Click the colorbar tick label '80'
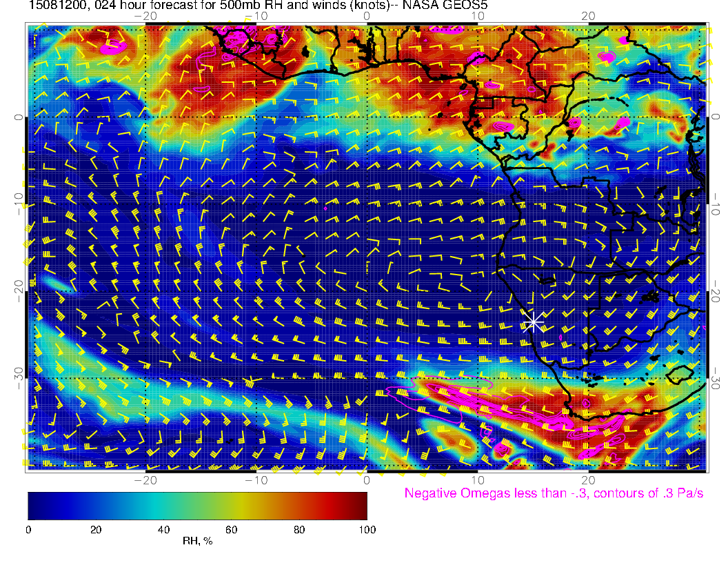Viewport: 728px width, 563px height. 299,529
